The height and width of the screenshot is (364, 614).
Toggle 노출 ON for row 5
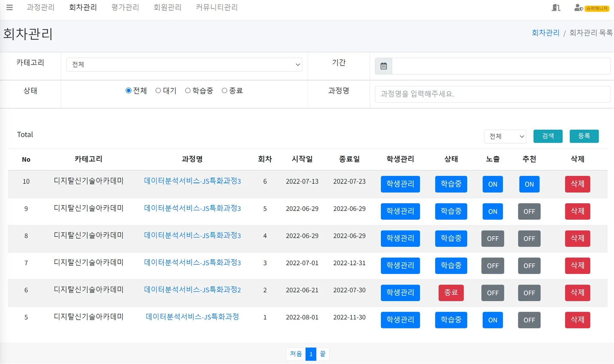492,320
